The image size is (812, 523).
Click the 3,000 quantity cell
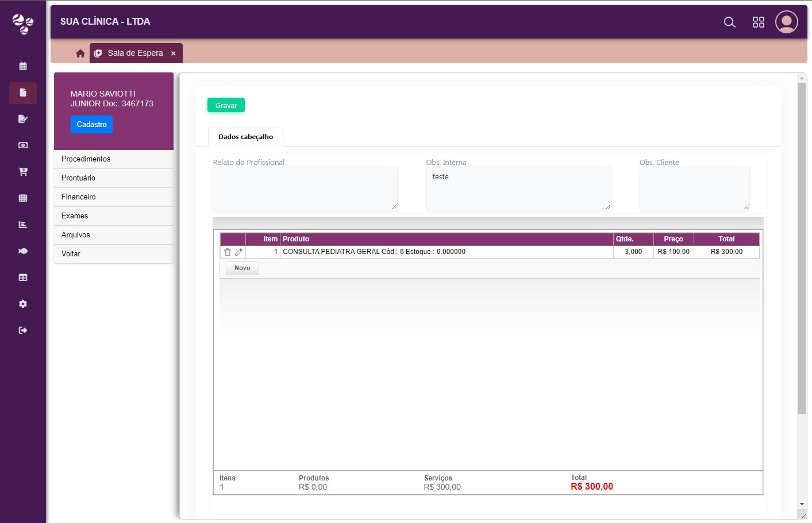pos(633,252)
